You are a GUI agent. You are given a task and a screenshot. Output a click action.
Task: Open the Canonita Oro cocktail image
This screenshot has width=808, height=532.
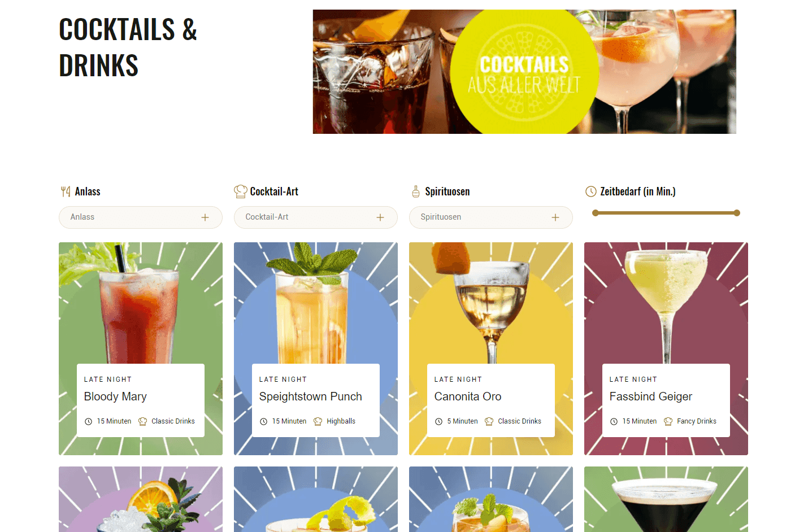coord(491,303)
